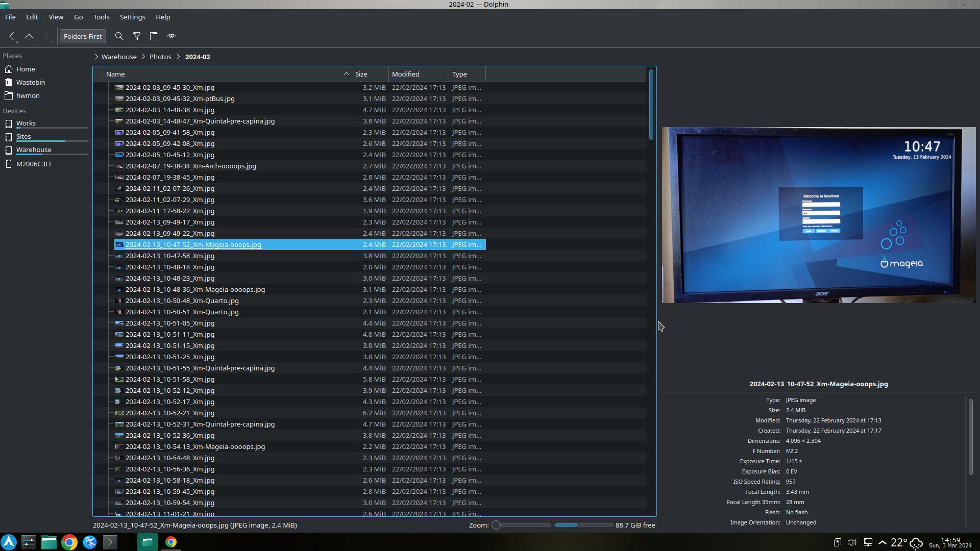Image resolution: width=980 pixels, height=551 pixels.
Task: Navigate back with the left arrow
Action: [11, 36]
